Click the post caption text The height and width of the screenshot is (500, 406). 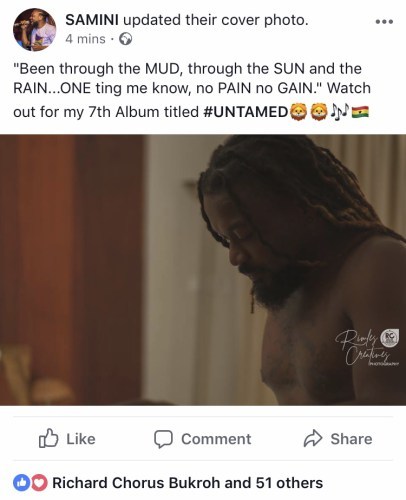click(192, 90)
